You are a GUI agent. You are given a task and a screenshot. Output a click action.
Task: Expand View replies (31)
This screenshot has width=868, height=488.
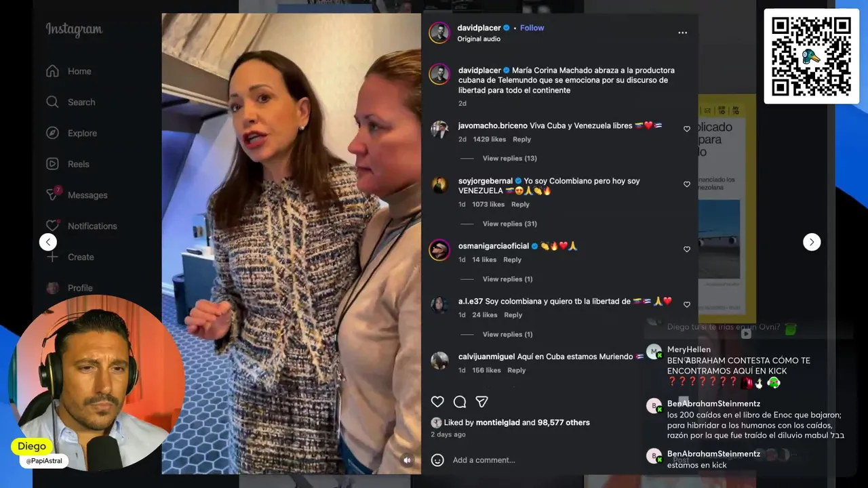pos(509,224)
